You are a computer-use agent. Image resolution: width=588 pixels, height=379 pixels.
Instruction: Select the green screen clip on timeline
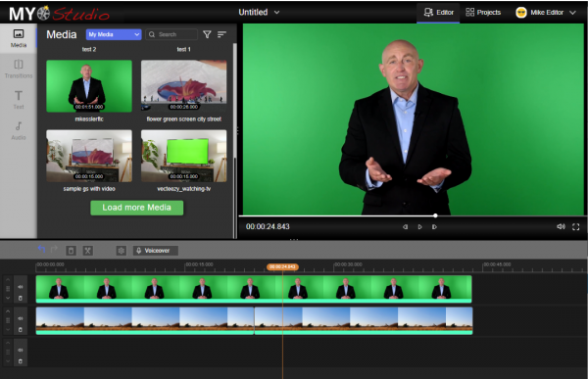254,289
